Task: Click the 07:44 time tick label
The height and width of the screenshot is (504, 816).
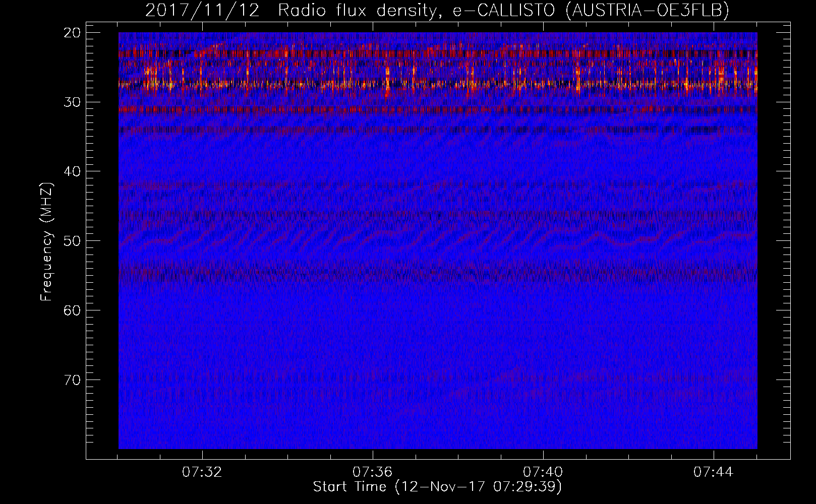Action: coord(714,472)
